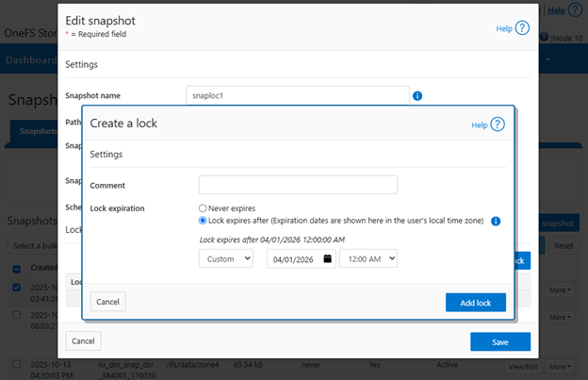588x380 pixels.
Task: Click Cancel in the Edit snapshot dialog
Action: [83, 340]
